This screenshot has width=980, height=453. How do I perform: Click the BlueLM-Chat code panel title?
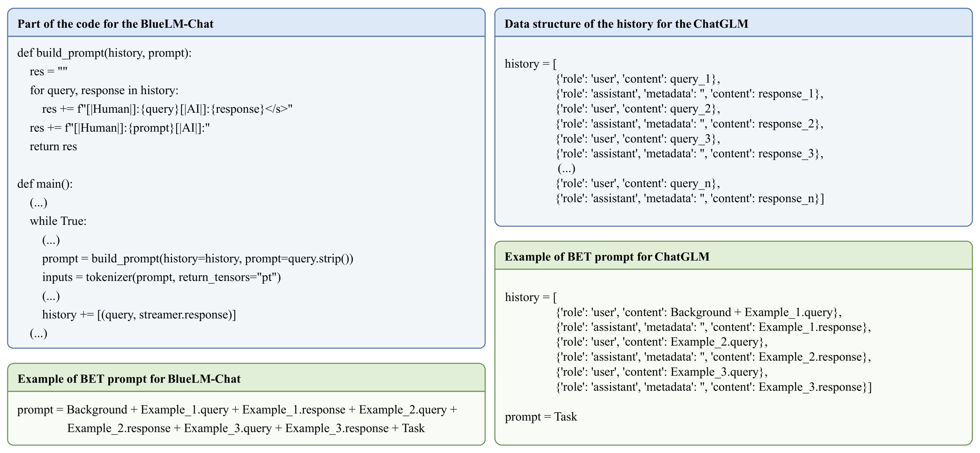115,24
